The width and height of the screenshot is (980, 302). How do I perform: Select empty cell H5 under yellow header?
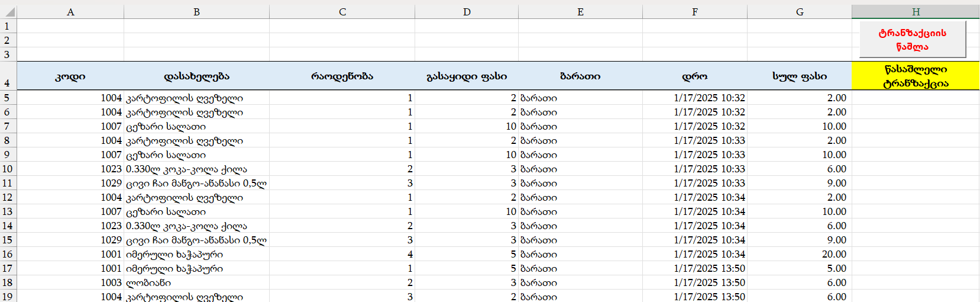coord(916,98)
